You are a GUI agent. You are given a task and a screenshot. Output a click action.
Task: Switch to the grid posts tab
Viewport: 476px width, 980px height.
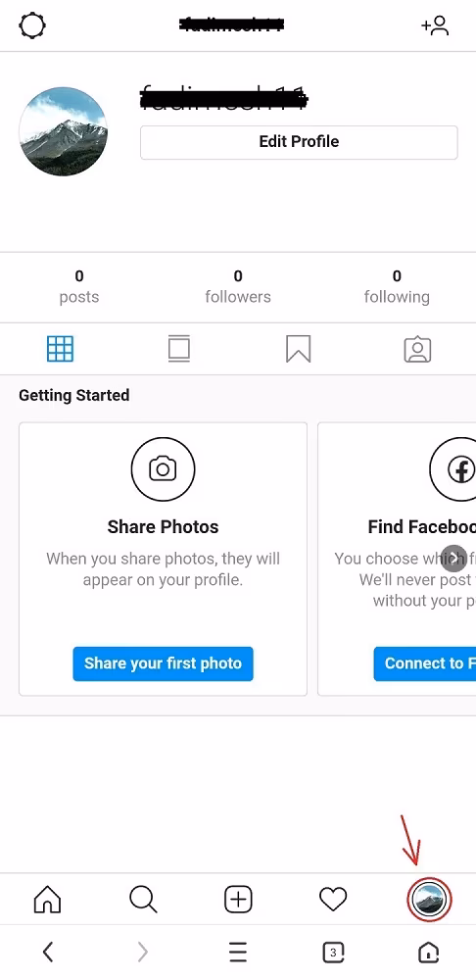pos(60,349)
